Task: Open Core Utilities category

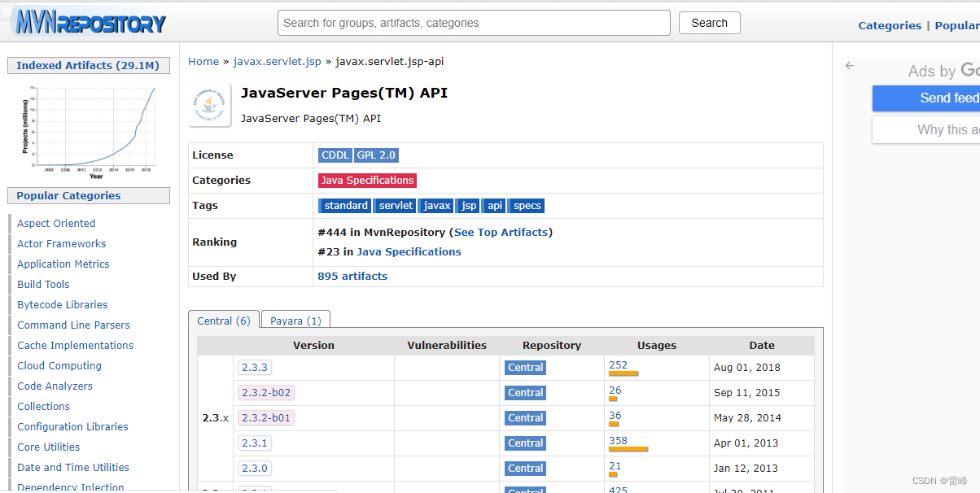Action: tap(49, 447)
